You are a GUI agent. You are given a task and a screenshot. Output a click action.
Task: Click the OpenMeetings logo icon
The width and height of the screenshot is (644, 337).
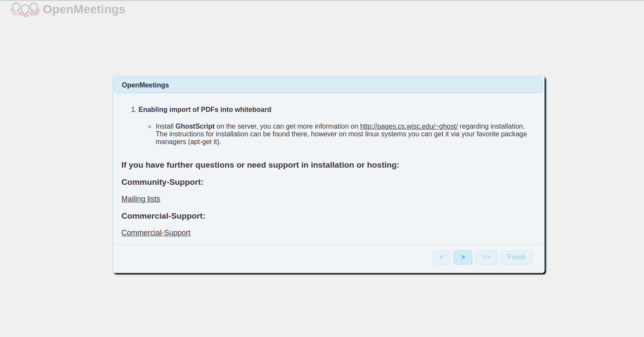pos(25,9)
